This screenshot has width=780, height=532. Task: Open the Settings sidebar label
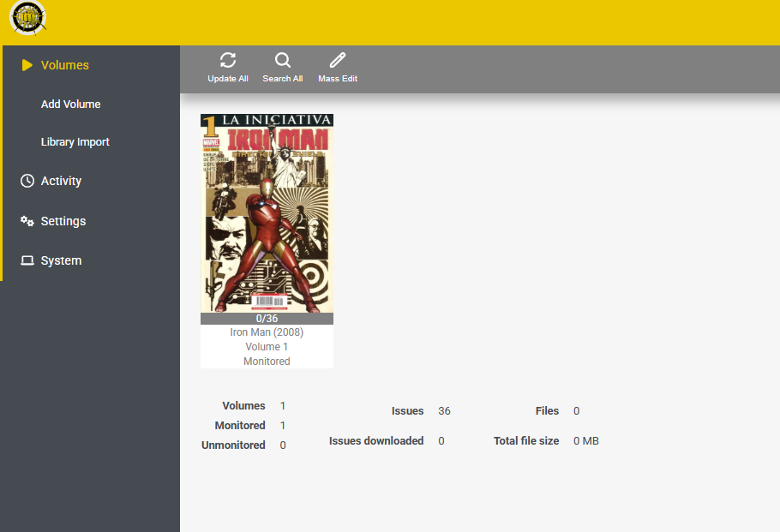[63, 221]
